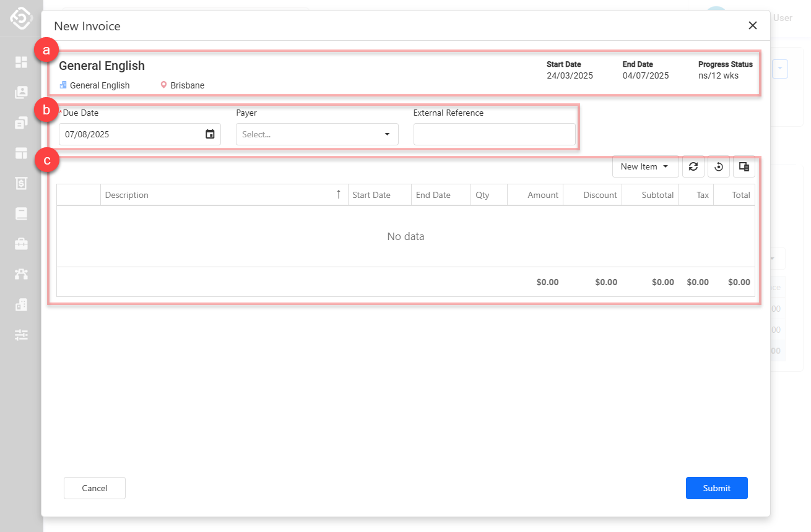Click the app logo in the sidebar
Image resolution: width=811 pixels, height=532 pixels.
pos(21,18)
